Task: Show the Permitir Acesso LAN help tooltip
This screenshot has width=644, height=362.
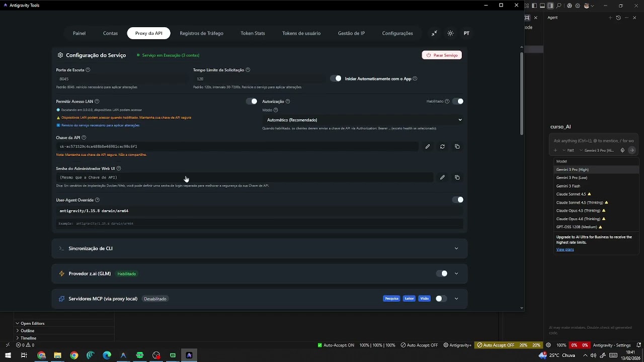Action: click(x=97, y=102)
